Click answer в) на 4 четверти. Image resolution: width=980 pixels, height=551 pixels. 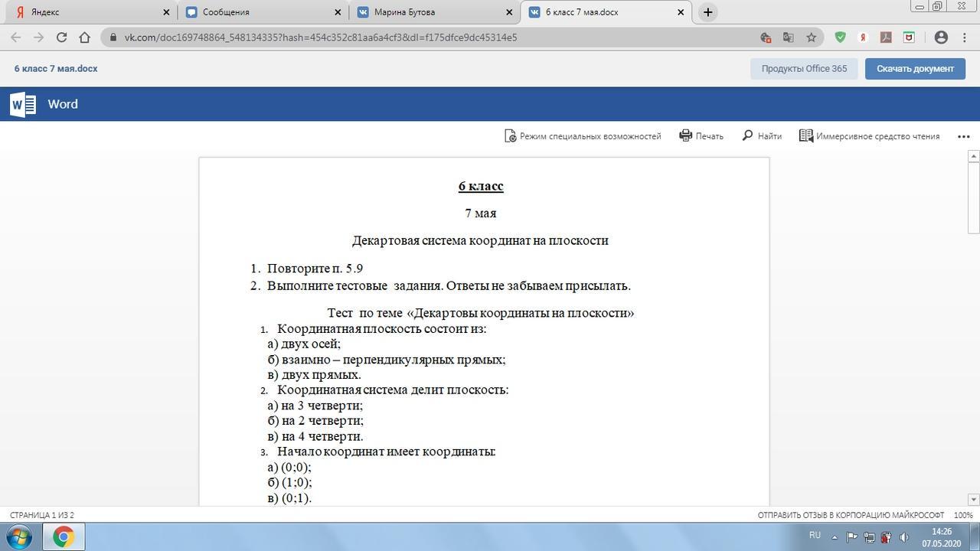[x=315, y=436]
